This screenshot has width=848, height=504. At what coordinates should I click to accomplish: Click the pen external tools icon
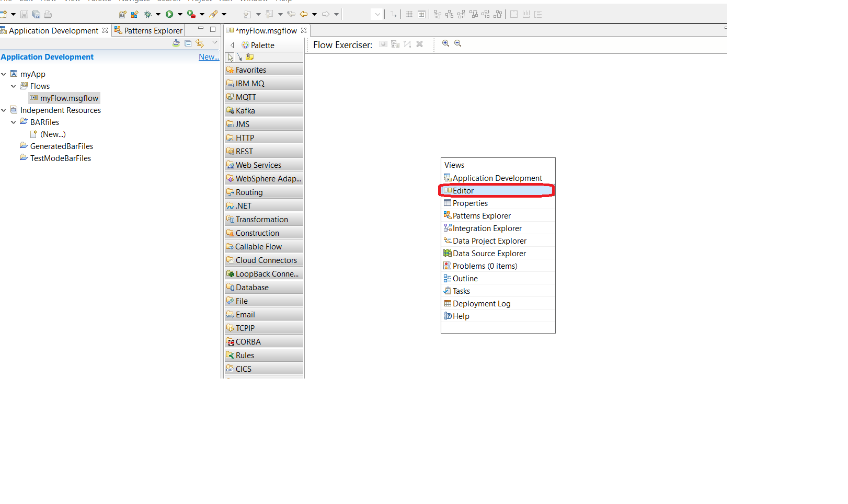pos(213,14)
